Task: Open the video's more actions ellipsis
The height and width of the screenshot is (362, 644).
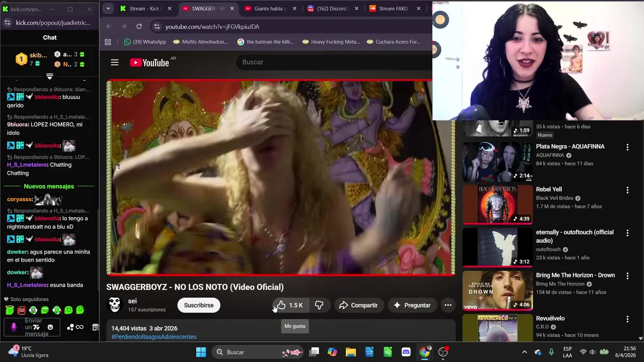Action: tap(448, 305)
